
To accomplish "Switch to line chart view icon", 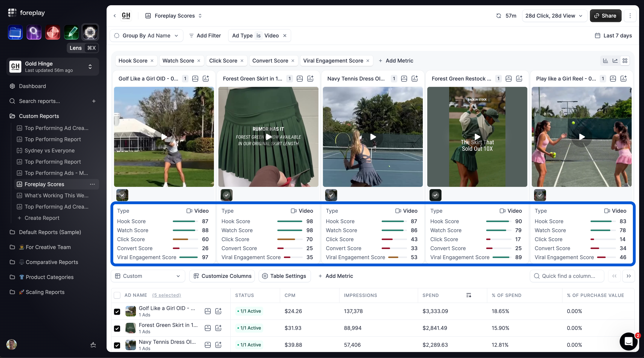I will [615, 61].
